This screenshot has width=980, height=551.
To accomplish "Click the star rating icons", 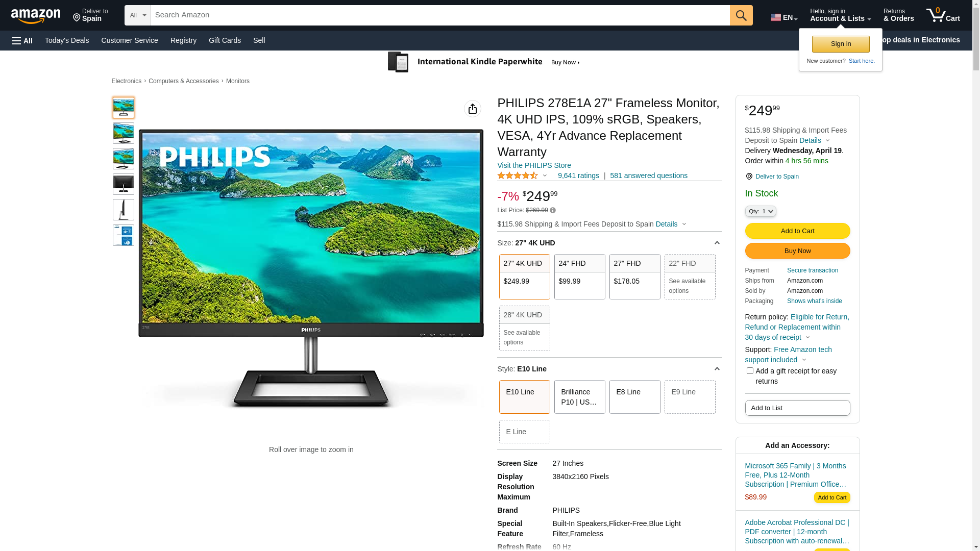I will click(x=518, y=176).
